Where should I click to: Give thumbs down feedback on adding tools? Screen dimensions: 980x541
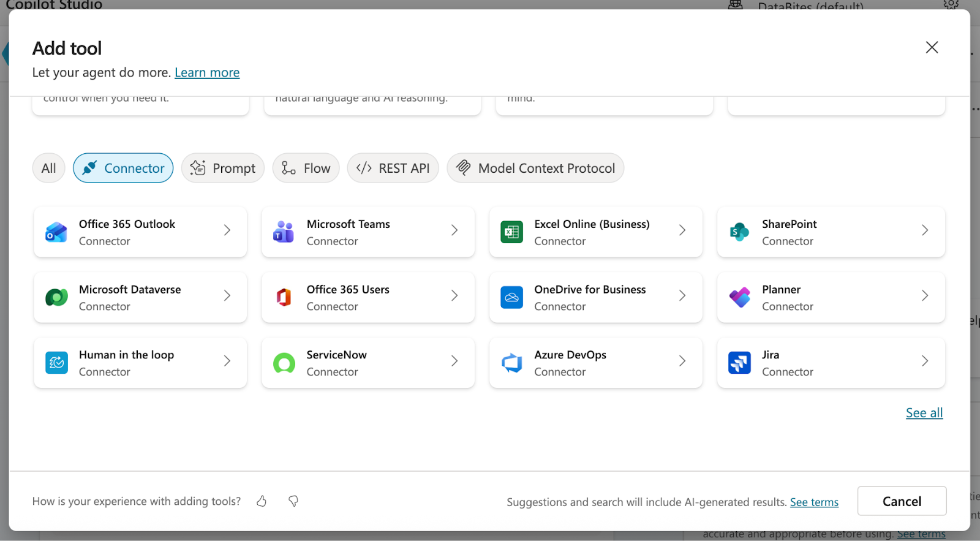tap(293, 501)
